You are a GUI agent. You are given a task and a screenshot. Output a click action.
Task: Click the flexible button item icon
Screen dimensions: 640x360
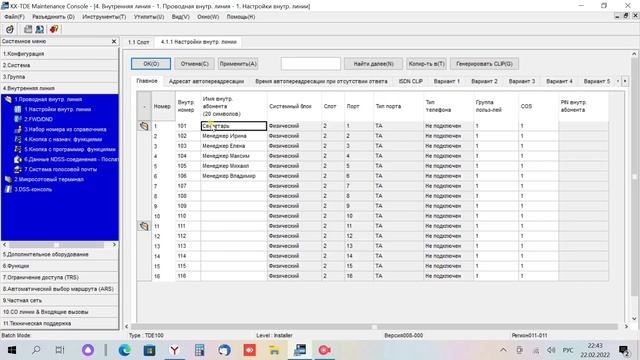[x=18, y=139]
